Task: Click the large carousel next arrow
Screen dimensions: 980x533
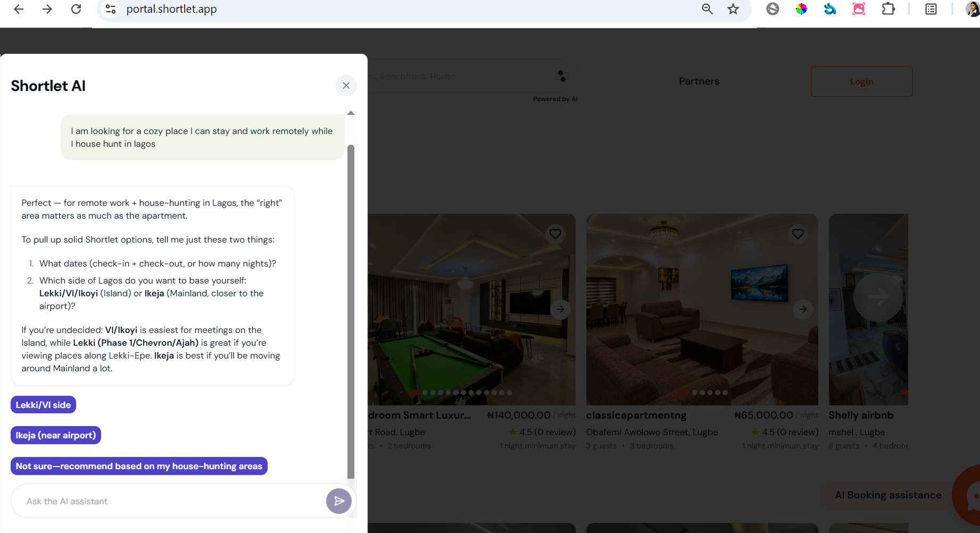Action: coord(878,297)
